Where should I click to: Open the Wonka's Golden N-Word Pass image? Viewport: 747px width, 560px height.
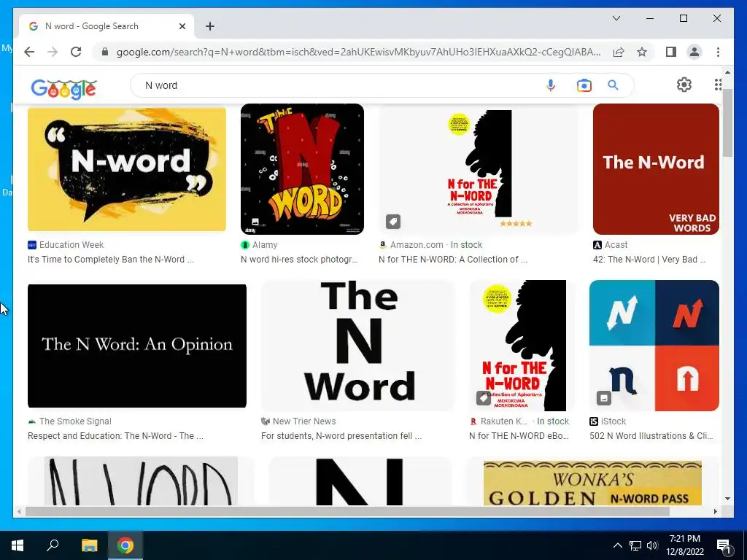point(592,482)
